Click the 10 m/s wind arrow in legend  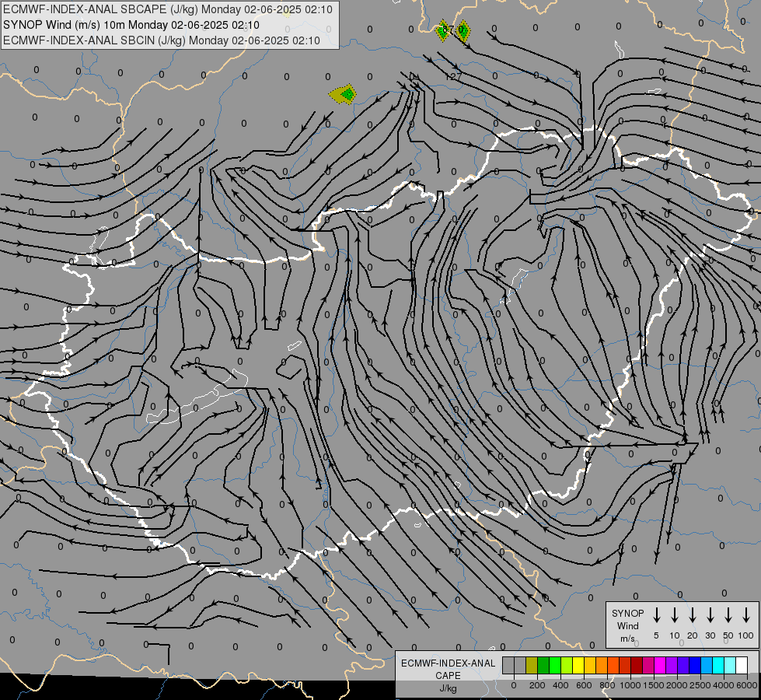(x=674, y=615)
